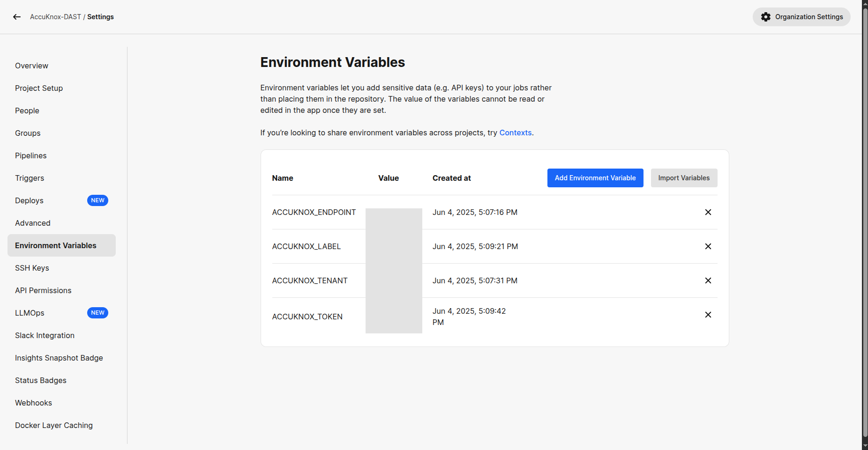Image resolution: width=868 pixels, height=450 pixels.
Task: Open Organization Settings gear button
Action: point(801,17)
